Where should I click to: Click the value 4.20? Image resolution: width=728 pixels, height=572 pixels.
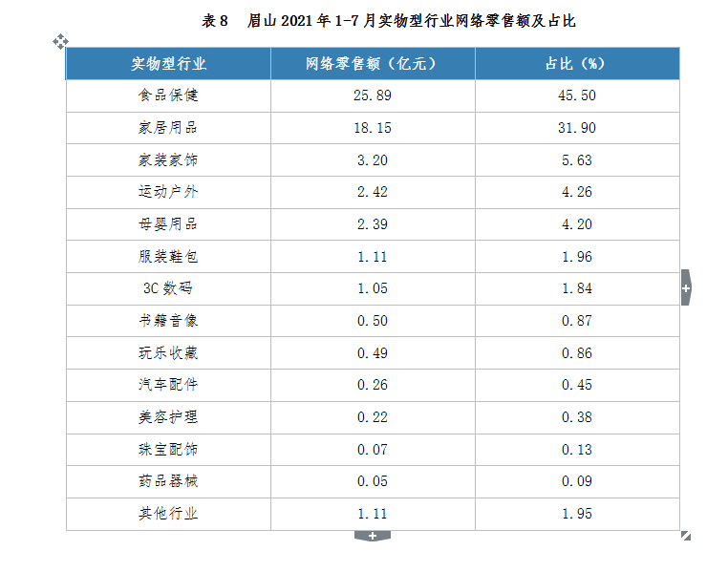[x=577, y=224]
